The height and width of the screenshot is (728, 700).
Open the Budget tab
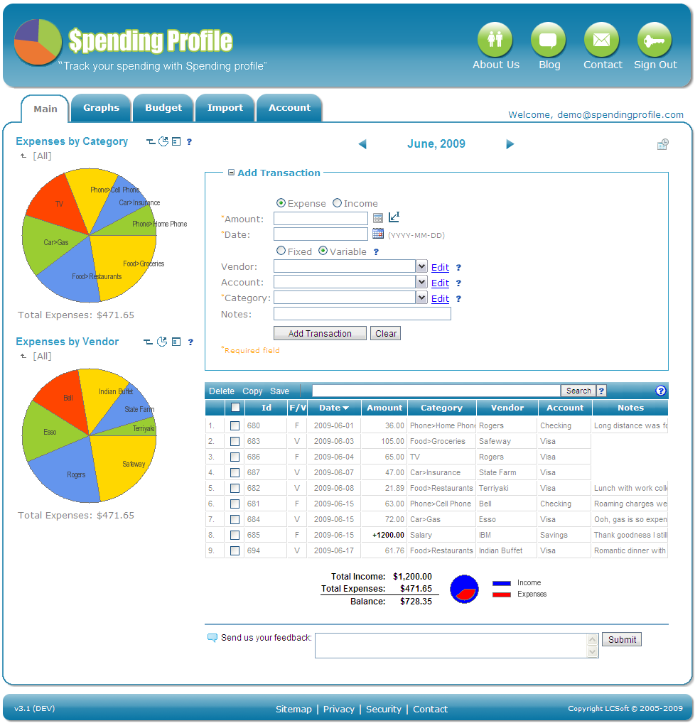pos(163,108)
